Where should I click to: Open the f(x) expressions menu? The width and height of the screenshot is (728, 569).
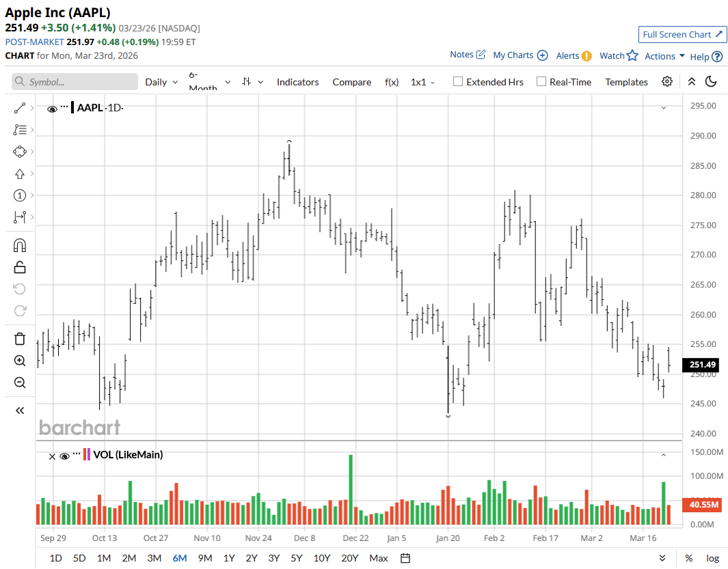point(392,82)
